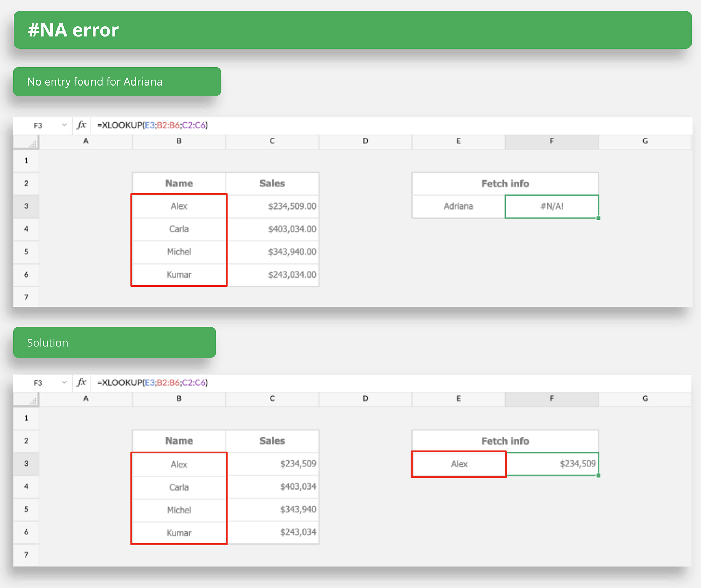Click the fill handle on the bottom $234,509 result cell

tap(598, 476)
